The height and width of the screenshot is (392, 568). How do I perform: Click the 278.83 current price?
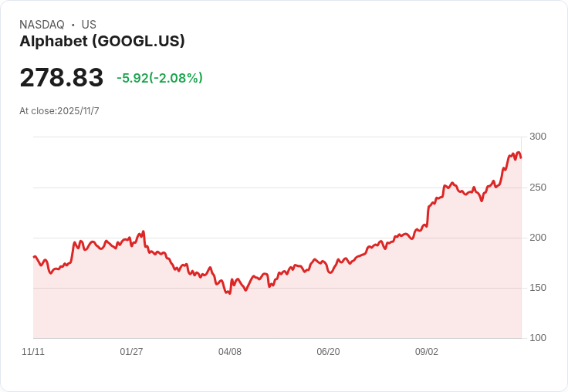point(62,78)
